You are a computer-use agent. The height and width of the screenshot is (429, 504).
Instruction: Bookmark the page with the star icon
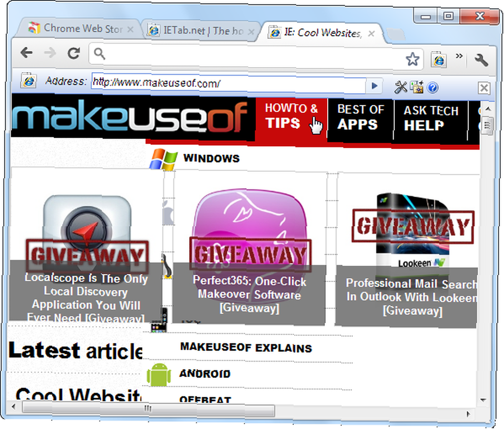point(412,59)
